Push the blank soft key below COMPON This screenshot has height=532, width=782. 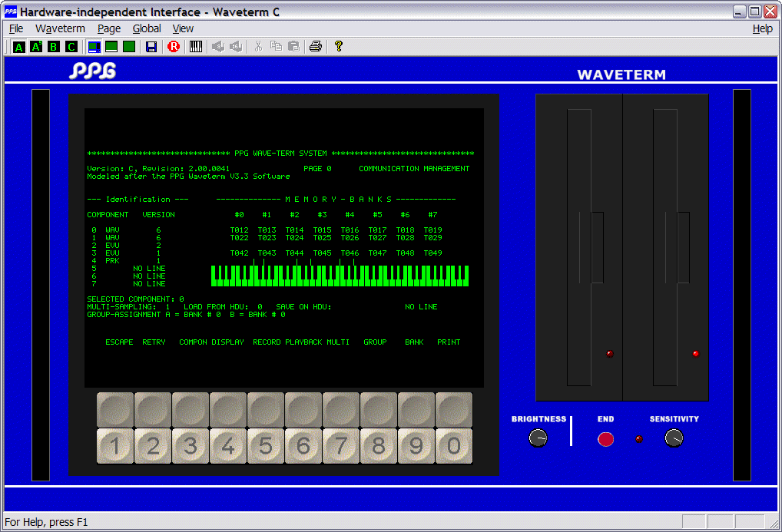coord(191,410)
